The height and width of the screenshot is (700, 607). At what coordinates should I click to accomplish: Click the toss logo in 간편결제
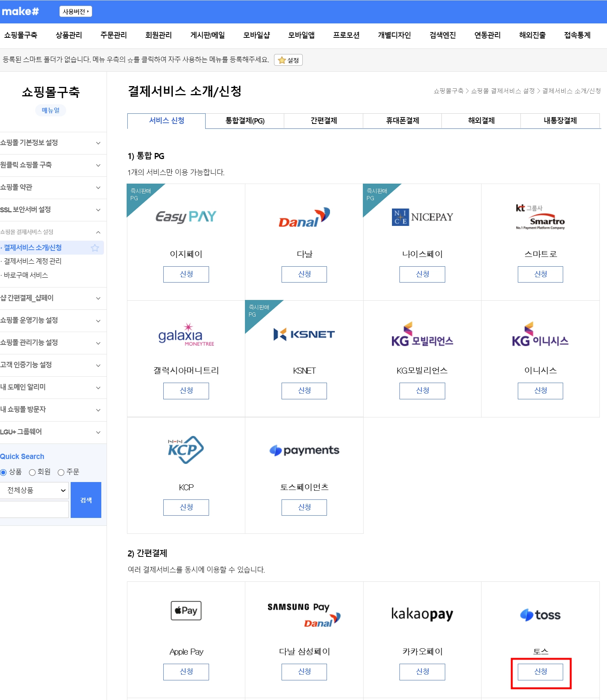(x=540, y=615)
